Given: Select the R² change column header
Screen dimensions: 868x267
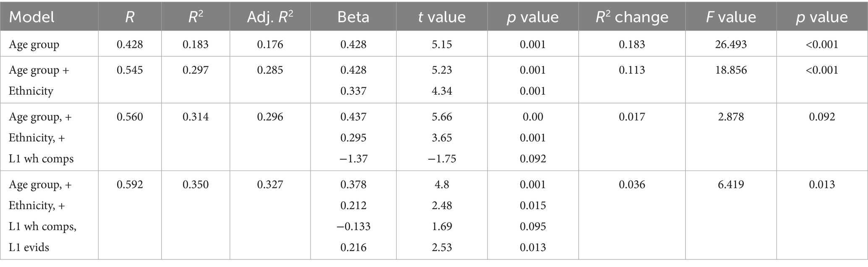Looking at the screenshot, I should click(x=632, y=17).
